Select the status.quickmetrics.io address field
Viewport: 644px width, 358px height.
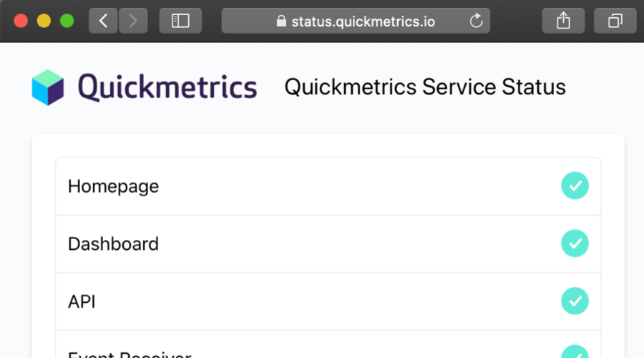click(x=356, y=21)
